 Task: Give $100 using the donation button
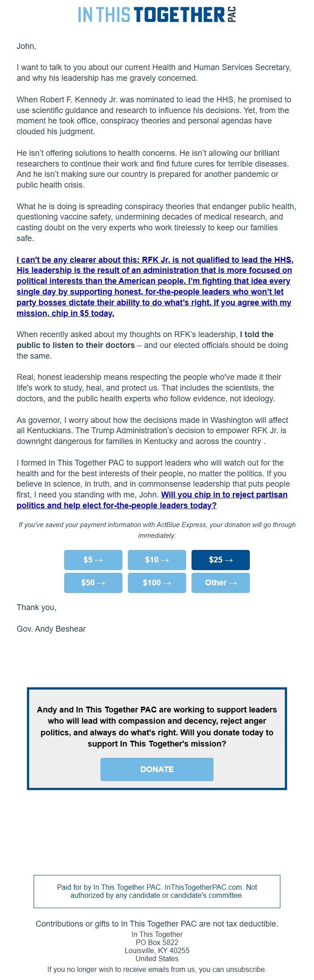[157, 583]
